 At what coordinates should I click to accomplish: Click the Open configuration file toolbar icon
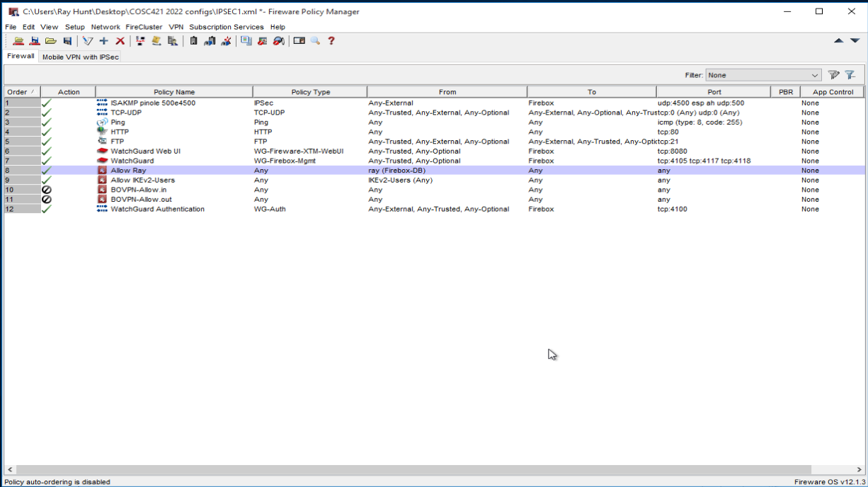[x=50, y=40]
